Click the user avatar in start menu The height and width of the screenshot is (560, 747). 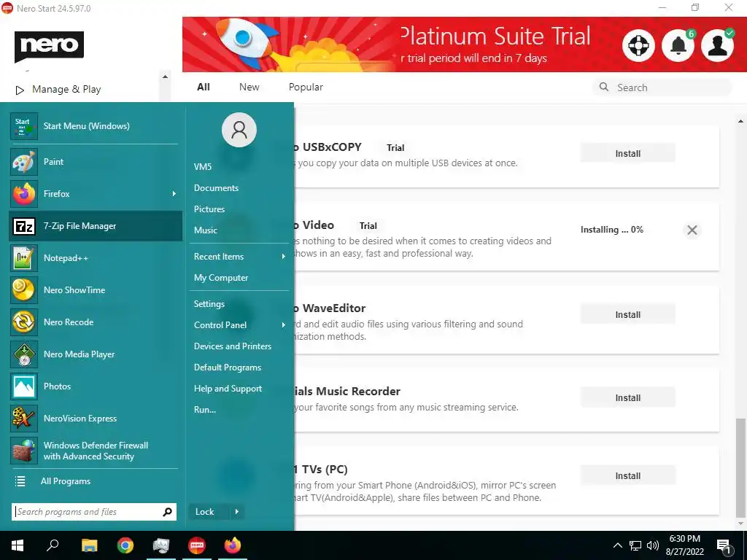point(239,130)
